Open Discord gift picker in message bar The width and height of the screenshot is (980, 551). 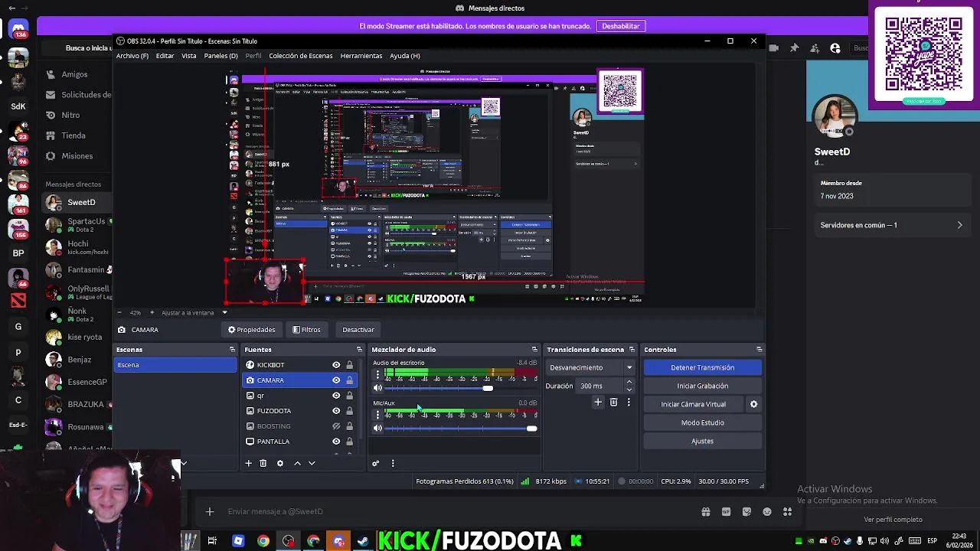(x=706, y=512)
